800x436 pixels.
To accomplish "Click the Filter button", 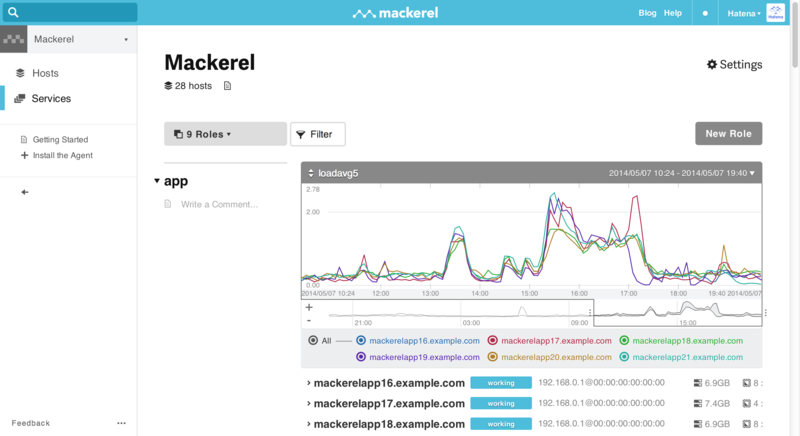I will [317, 134].
